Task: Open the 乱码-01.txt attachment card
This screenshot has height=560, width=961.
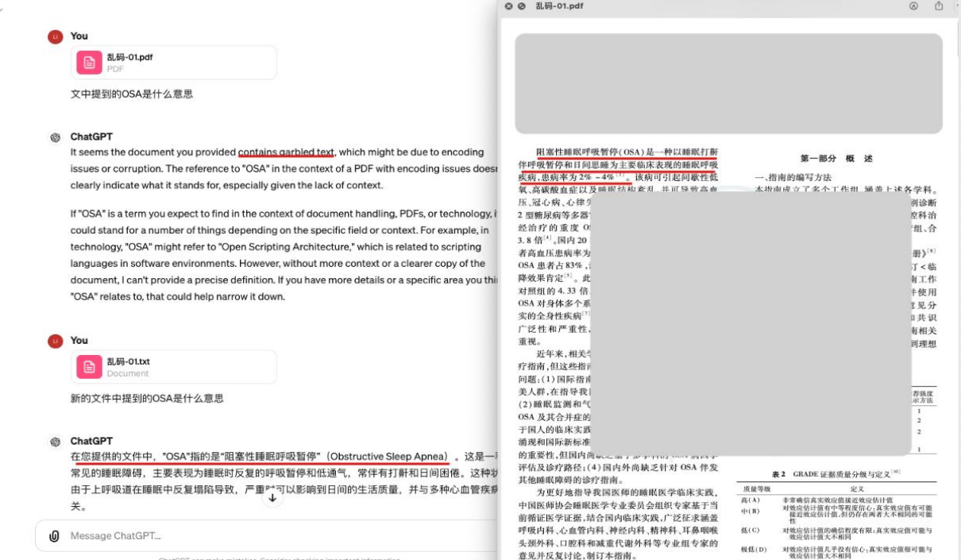Action: (174, 367)
